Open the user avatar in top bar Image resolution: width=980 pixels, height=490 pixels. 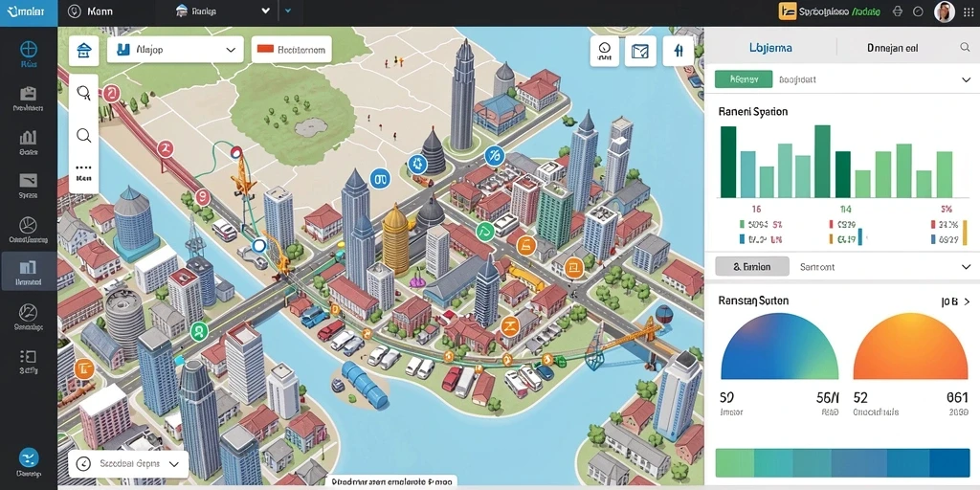click(x=945, y=11)
